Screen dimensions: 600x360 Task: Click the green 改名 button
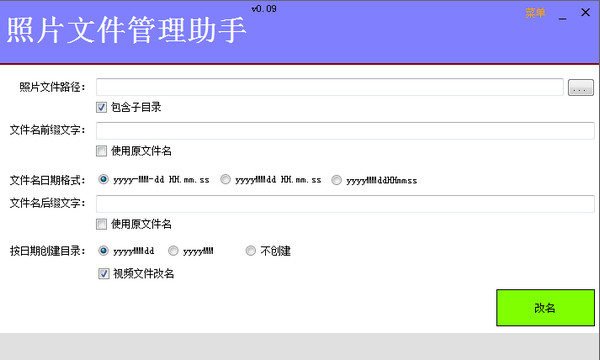(545, 308)
